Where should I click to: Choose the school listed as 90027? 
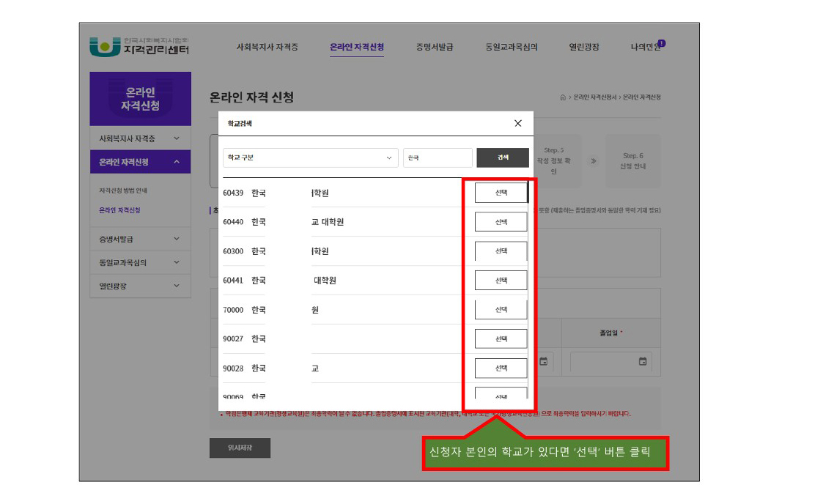[501, 338]
